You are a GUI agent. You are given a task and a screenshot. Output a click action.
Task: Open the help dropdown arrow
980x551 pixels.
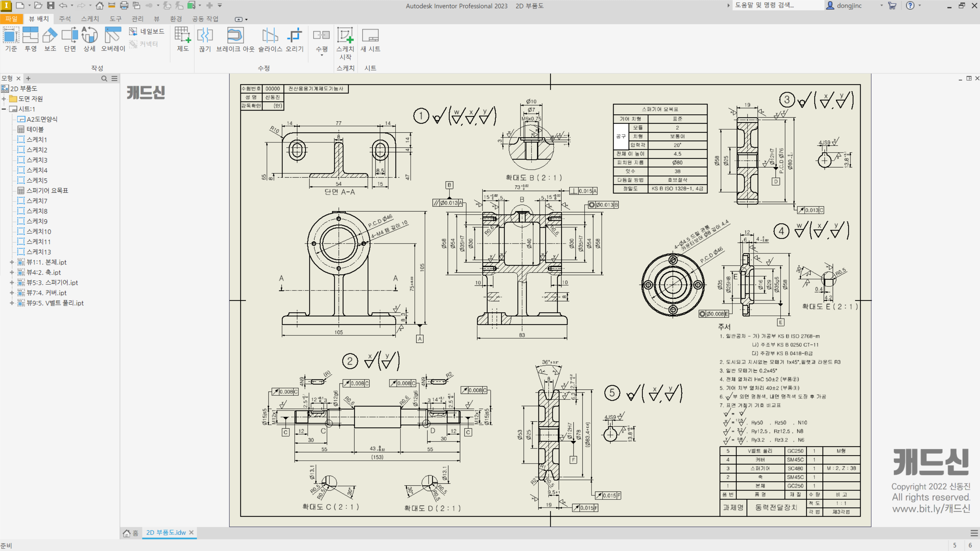(x=920, y=5)
